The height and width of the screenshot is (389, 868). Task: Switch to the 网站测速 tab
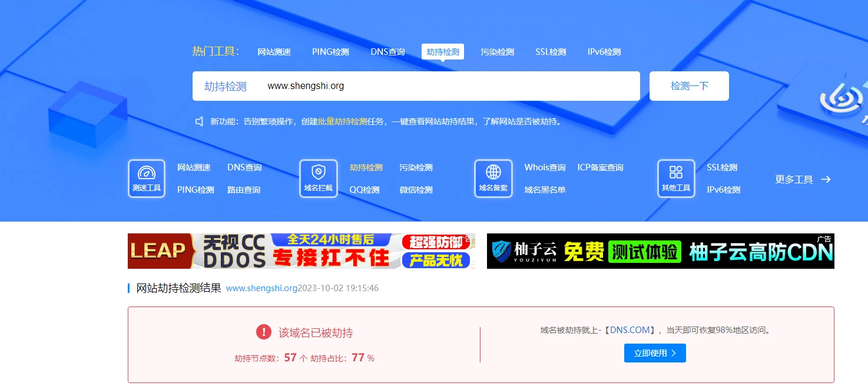274,52
